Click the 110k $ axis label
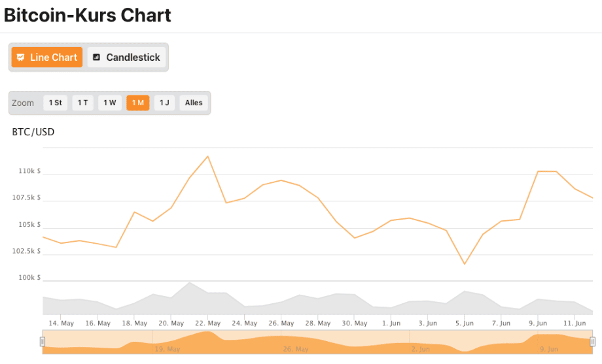 tap(29, 171)
